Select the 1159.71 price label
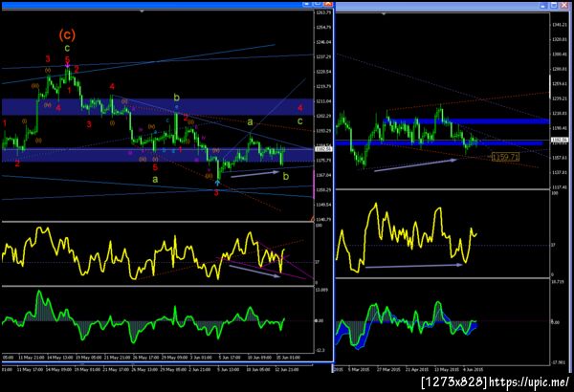The width and height of the screenshot is (574, 392). click(x=505, y=157)
